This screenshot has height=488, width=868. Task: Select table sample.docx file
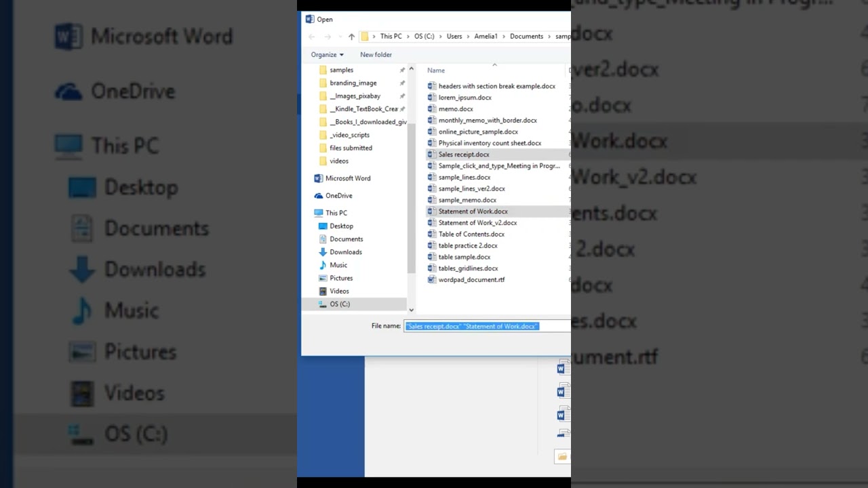(x=459, y=258)
